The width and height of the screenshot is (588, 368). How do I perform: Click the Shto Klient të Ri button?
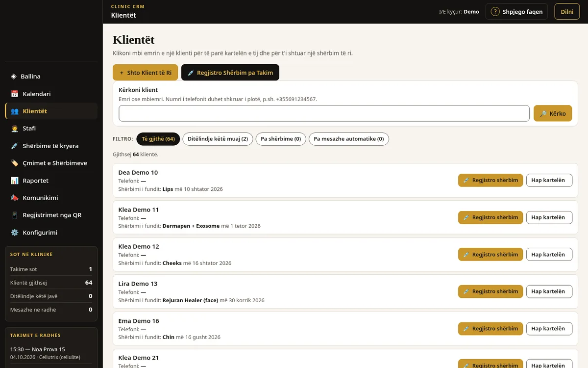point(145,73)
